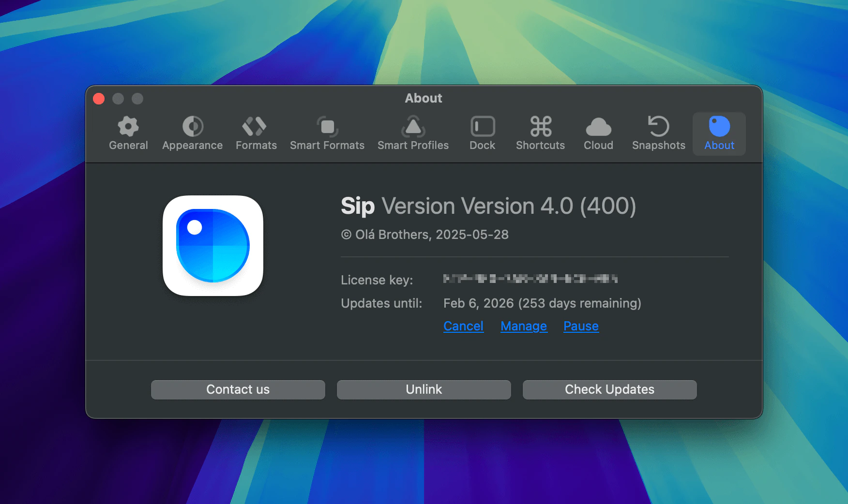Open the Snapshots pane
Image resolution: width=848 pixels, height=504 pixels.
coord(659,134)
